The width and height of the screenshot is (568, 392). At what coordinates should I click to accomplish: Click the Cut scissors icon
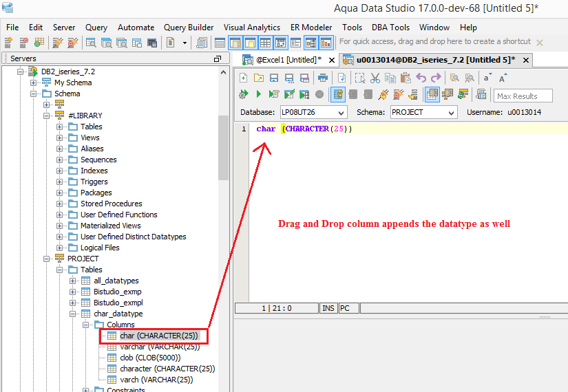point(375,78)
